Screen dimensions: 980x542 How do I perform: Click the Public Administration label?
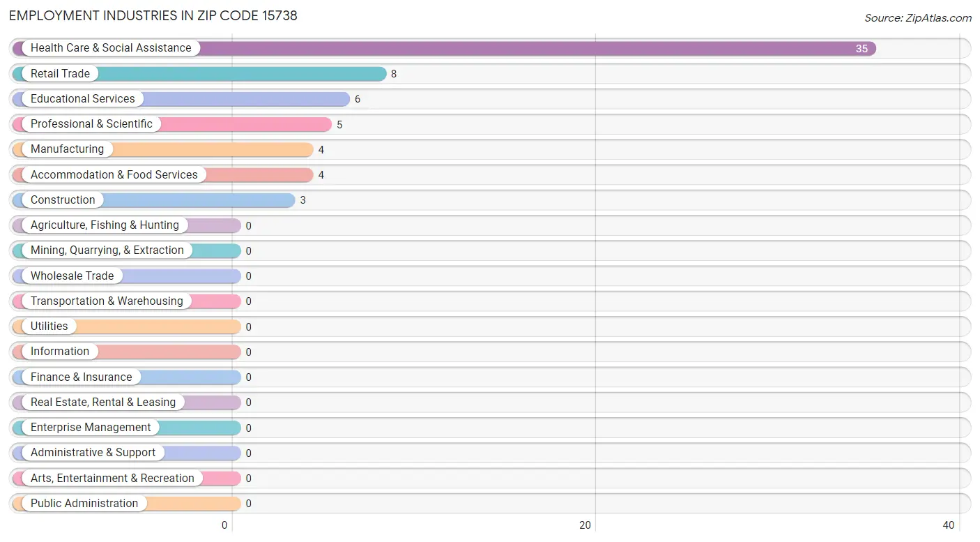click(84, 504)
